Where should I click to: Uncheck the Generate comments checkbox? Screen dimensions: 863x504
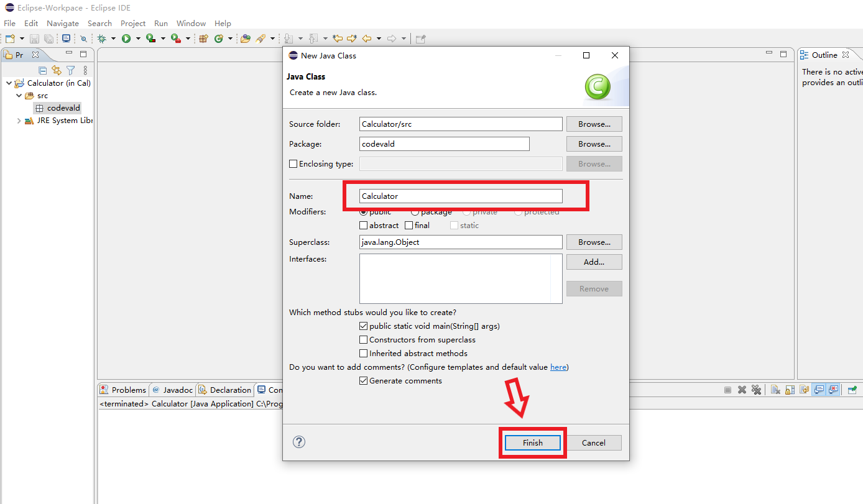364,381
